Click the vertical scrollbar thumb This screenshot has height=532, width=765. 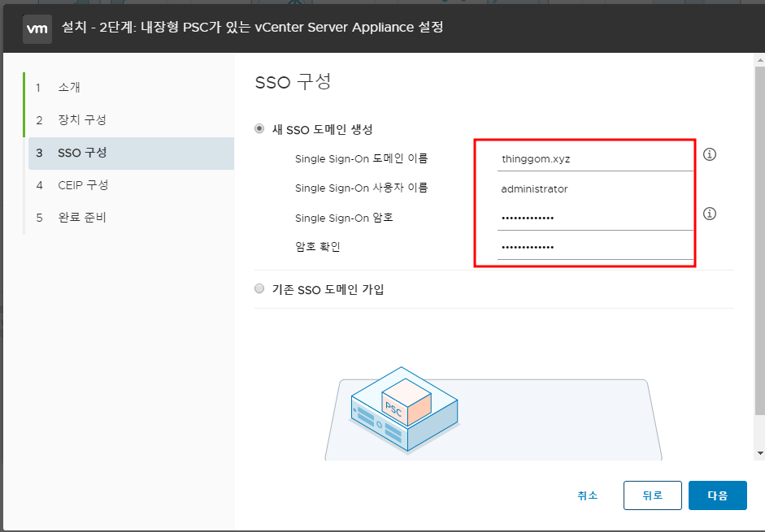point(759,241)
